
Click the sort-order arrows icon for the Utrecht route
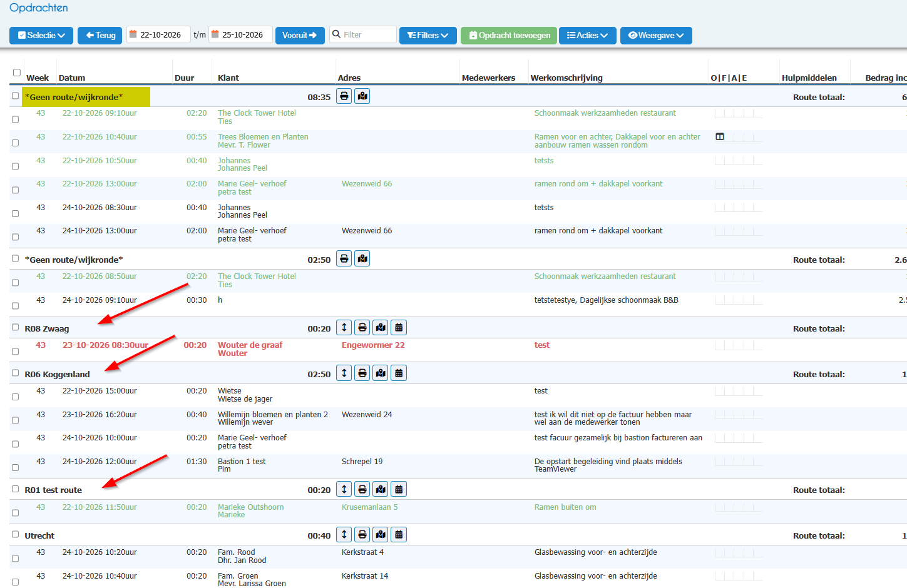point(344,535)
